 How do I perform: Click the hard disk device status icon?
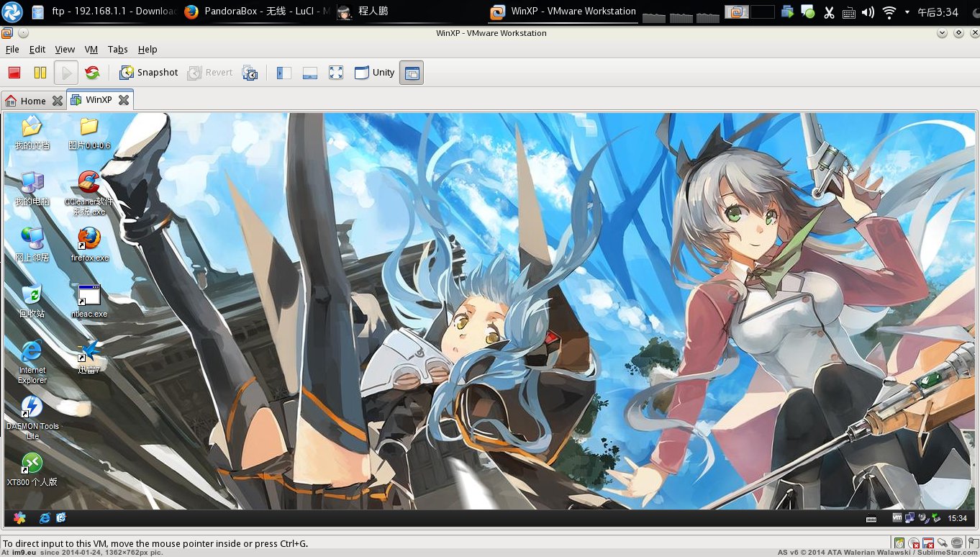click(x=899, y=543)
